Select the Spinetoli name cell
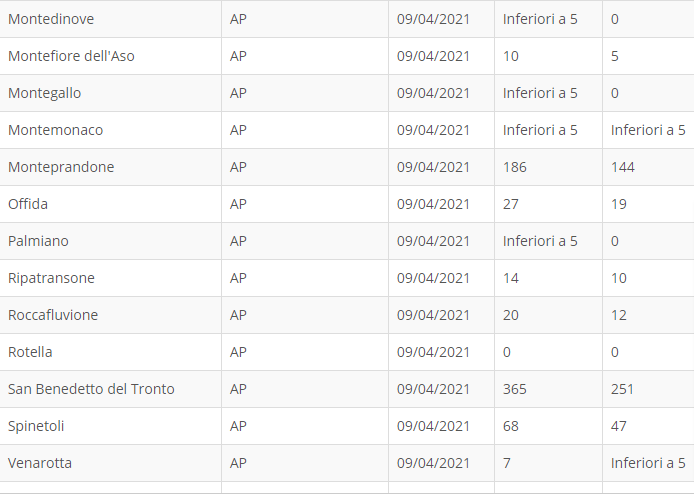The image size is (694, 501). click(37, 426)
